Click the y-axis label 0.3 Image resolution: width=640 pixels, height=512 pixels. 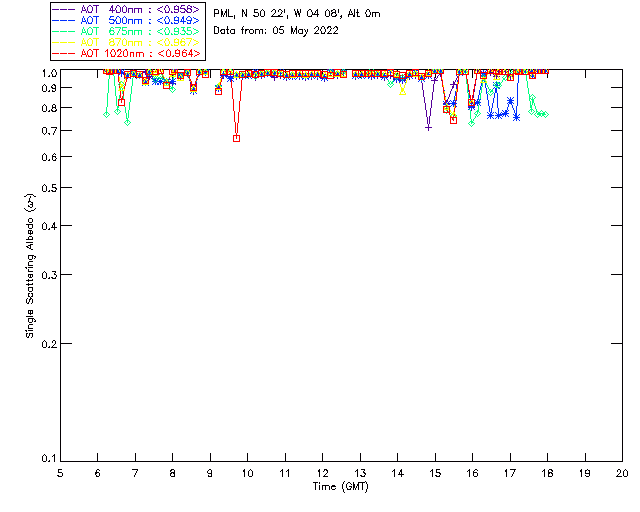click(x=49, y=275)
